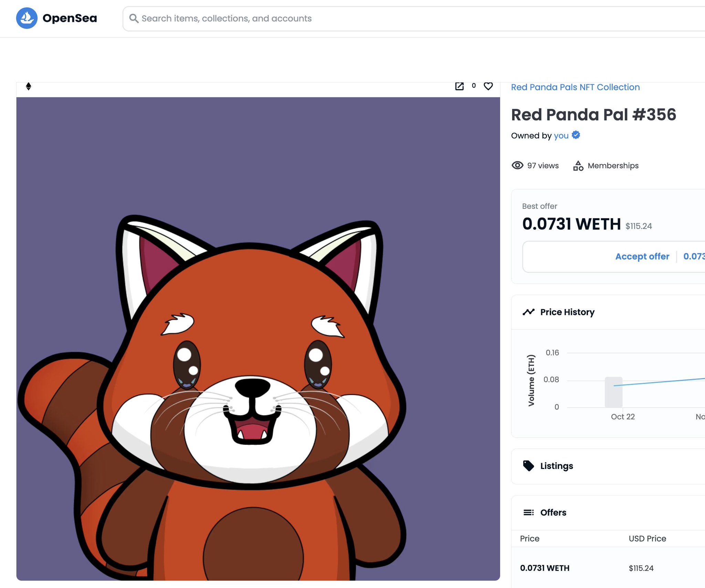Click the Price History trend icon

coord(528,312)
